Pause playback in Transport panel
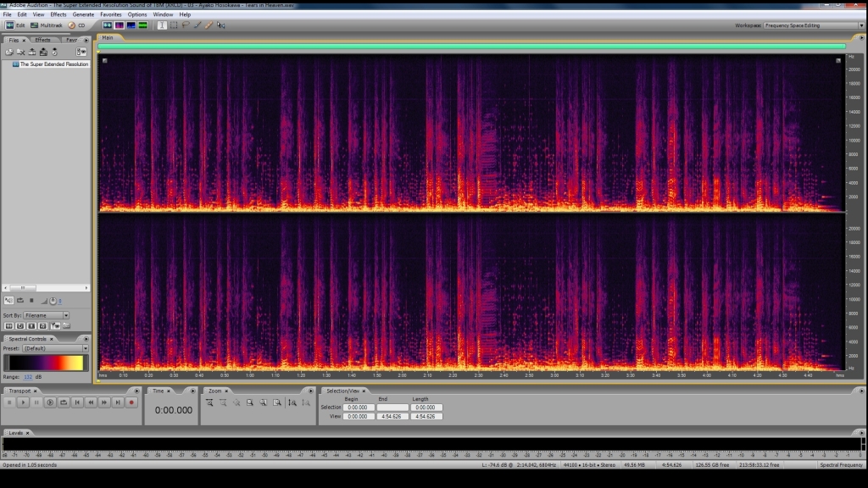868x488 pixels. coord(36,402)
